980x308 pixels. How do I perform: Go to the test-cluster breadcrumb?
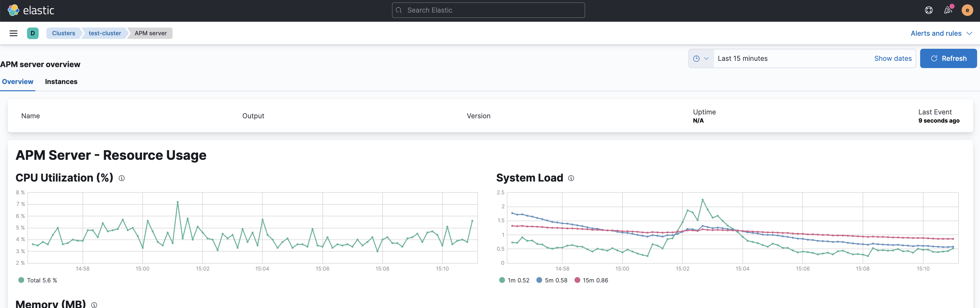[x=105, y=33]
